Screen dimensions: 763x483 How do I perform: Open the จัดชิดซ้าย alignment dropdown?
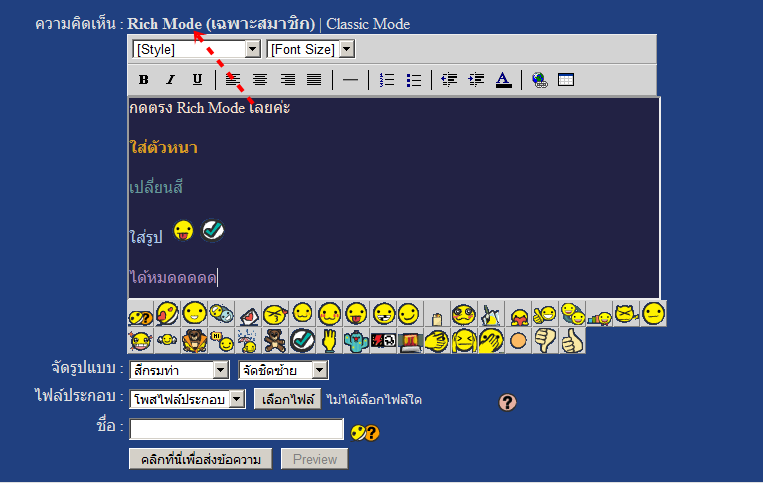[x=283, y=370]
